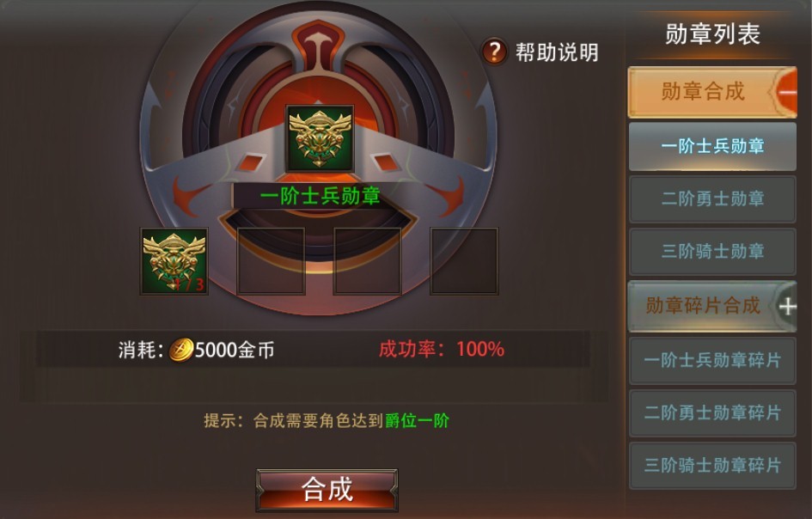Viewport: 812px width, 519px height.
Task: Open 三阶骑士勋章碎片 fragment entry
Action: coord(712,465)
